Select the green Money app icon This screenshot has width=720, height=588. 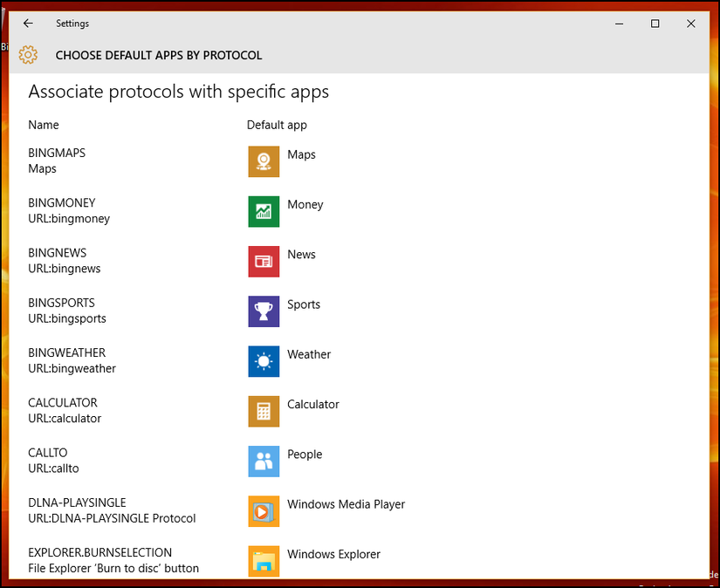tap(264, 211)
